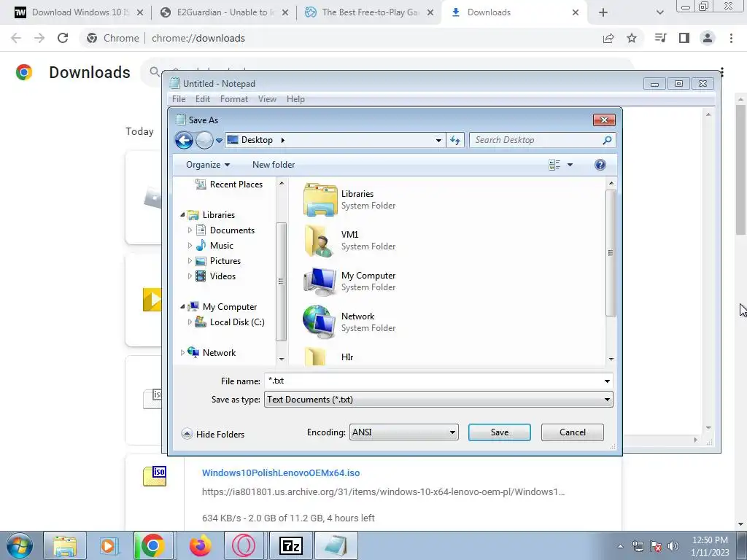Go back using the Save As back arrow
The height and width of the screenshot is (560, 747).
click(184, 140)
